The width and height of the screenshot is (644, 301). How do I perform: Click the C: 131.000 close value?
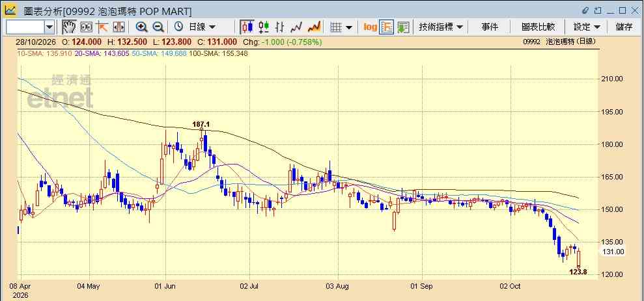pyautogui.click(x=217, y=42)
